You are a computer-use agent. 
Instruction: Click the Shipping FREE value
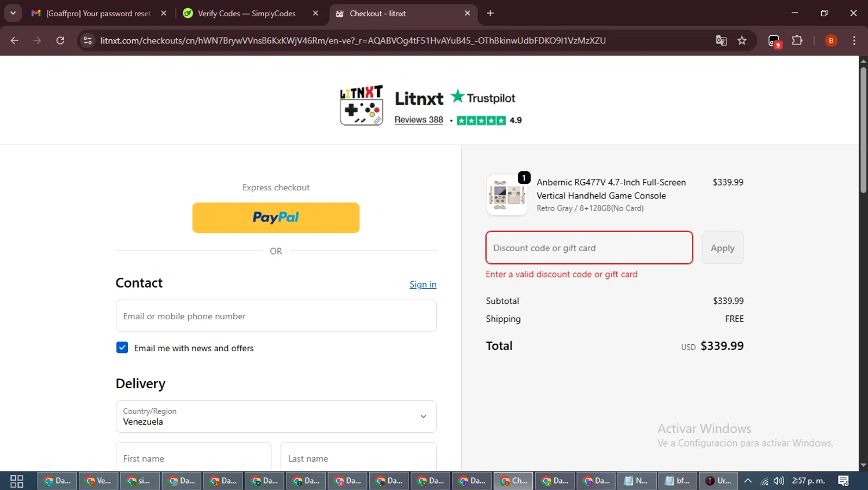(x=734, y=319)
